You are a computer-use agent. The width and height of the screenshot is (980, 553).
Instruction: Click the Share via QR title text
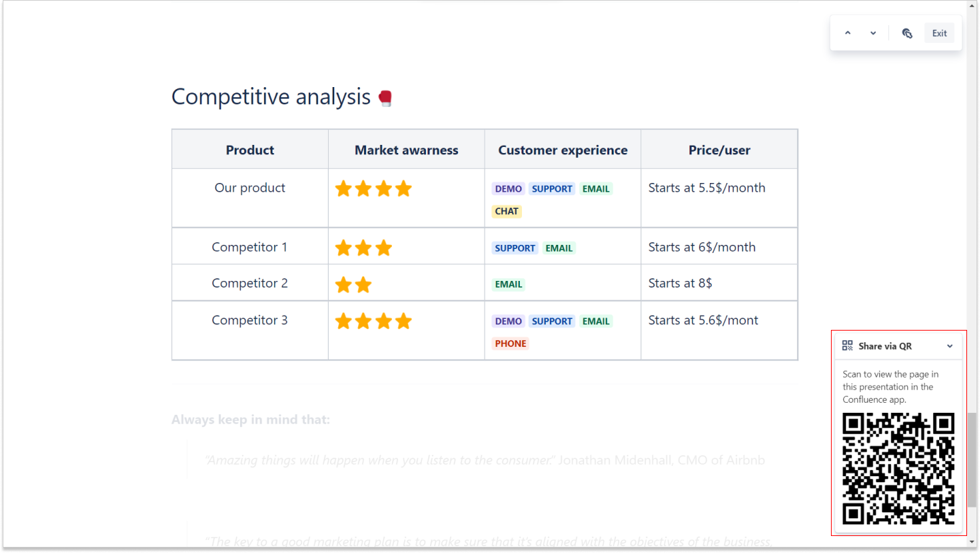click(885, 346)
